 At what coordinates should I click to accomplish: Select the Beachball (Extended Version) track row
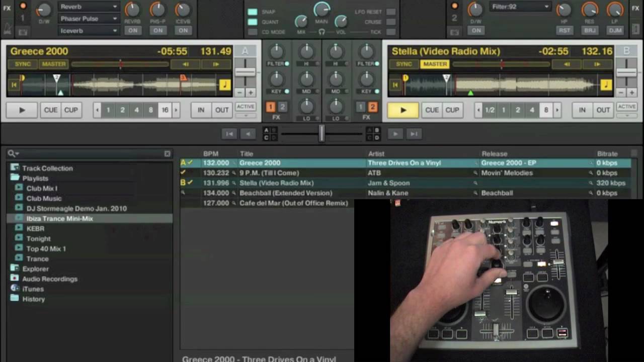click(x=406, y=193)
